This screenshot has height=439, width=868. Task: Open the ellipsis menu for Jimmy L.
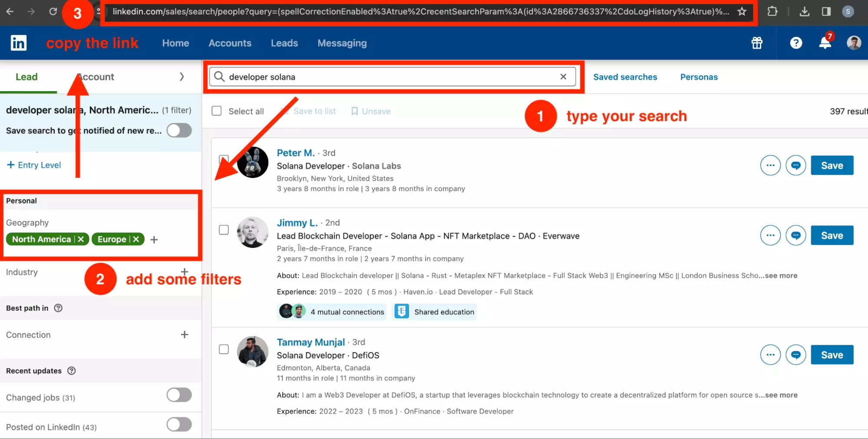770,235
